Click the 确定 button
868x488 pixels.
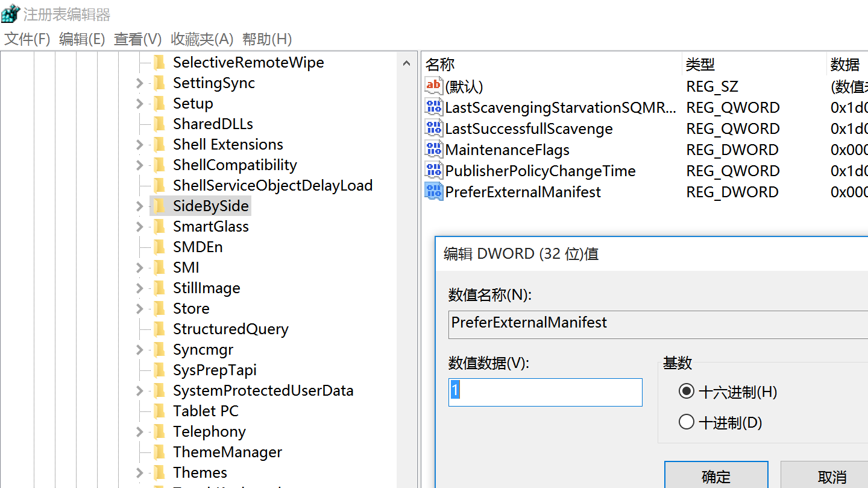pos(715,477)
